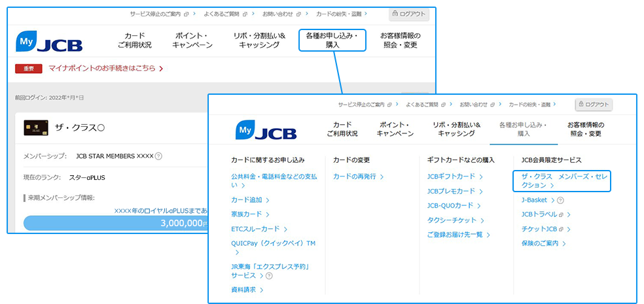Click the XXXX年のロイヤルαPLUSまで text

click(x=160, y=211)
